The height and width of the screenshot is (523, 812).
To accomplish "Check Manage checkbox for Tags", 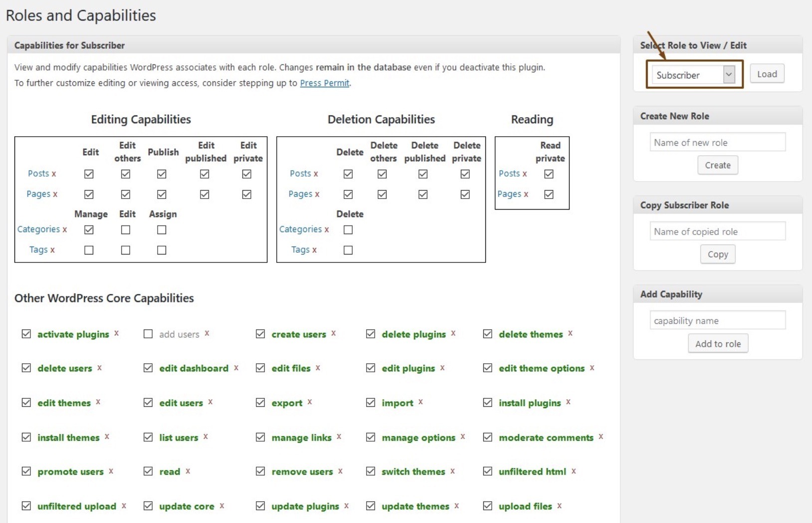I will tap(89, 250).
